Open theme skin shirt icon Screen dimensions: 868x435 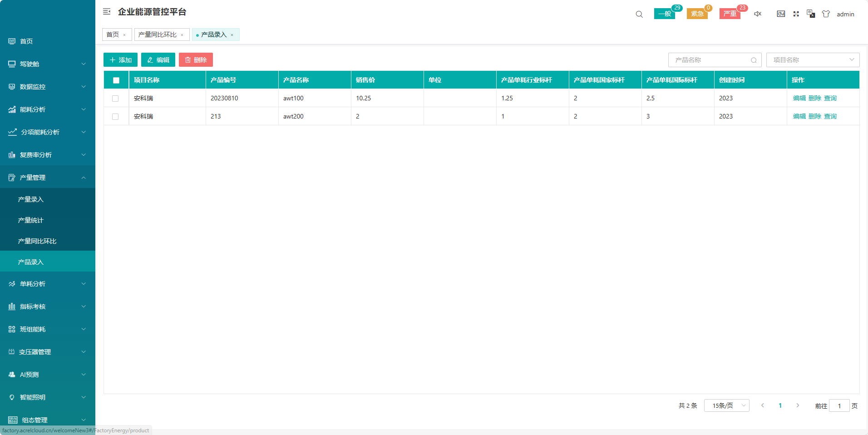point(826,14)
